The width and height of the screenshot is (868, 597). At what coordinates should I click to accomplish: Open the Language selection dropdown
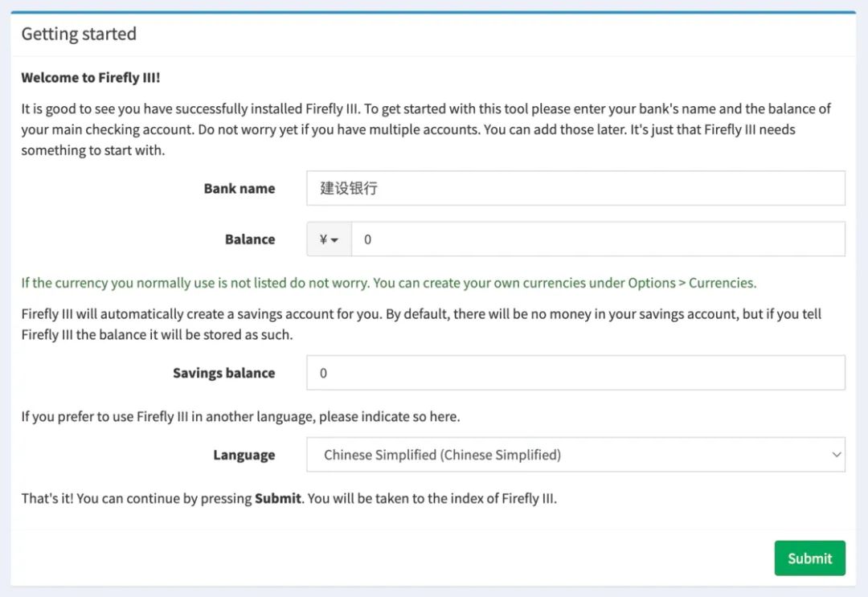coord(575,454)
